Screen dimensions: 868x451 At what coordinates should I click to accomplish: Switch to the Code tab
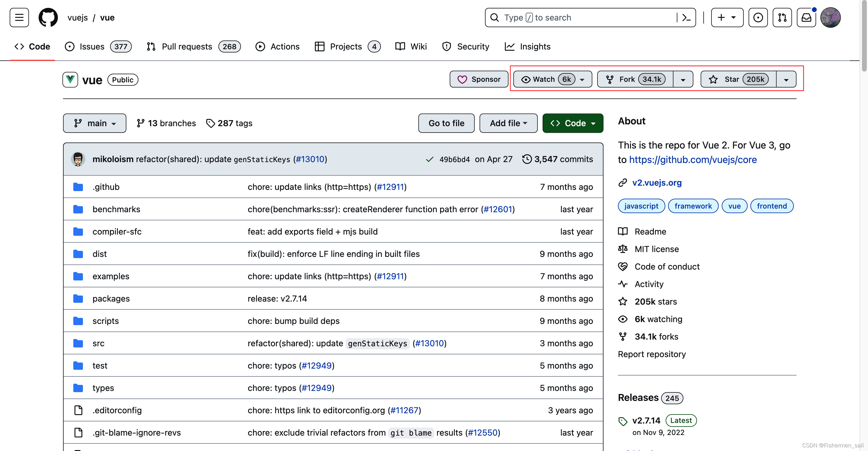(x=32, y=46)
